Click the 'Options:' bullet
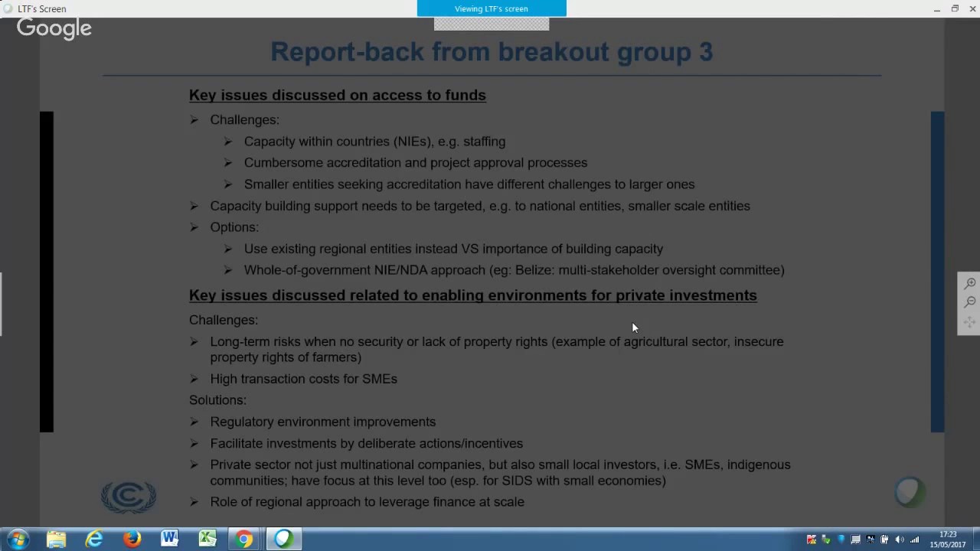 [x=234, y=227]
